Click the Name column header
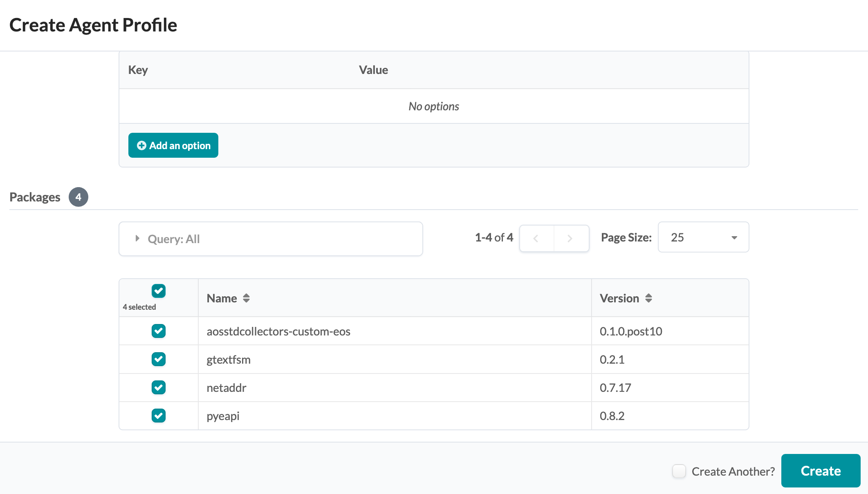Image resolution: width=868 pixels, height=494 pixels. pyautogui.click(x=222, y=298)
